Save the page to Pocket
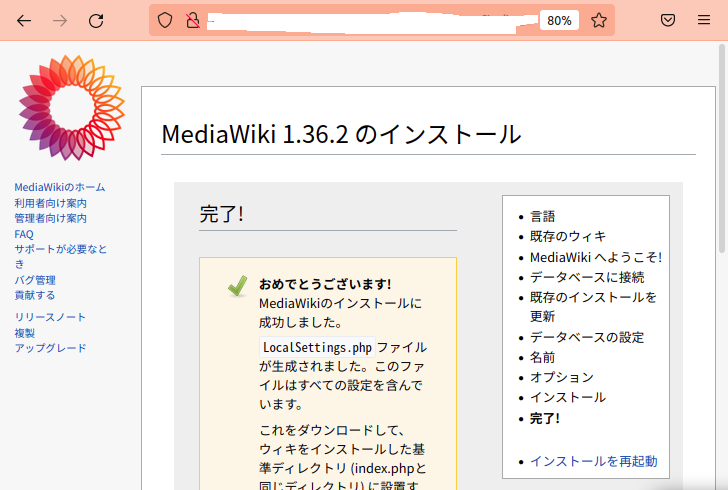Image resolution: width=728 pixels, height=490 pixels. pyautogui.click(x=668, y=20)
